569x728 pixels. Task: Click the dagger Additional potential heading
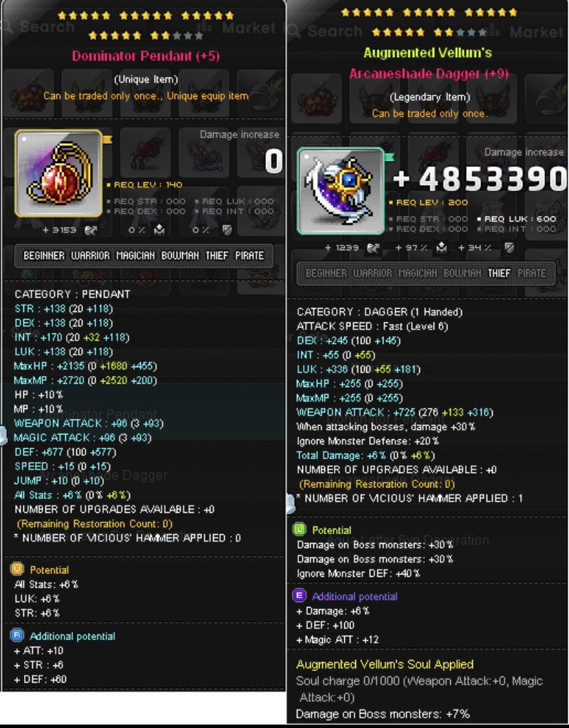click(355, 596)
